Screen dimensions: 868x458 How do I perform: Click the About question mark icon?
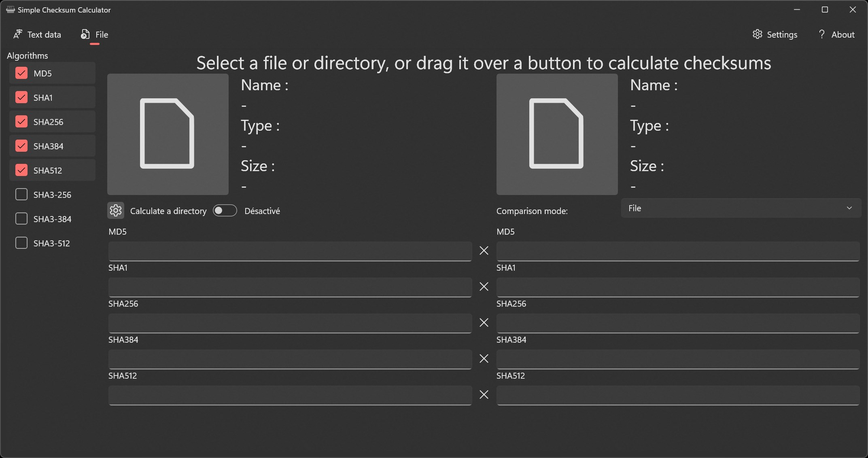pyautogui.click(x=821, y=34)
